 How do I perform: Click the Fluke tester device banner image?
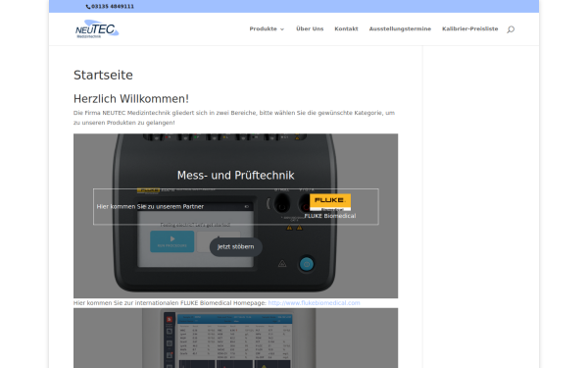[x=235, y=216]
